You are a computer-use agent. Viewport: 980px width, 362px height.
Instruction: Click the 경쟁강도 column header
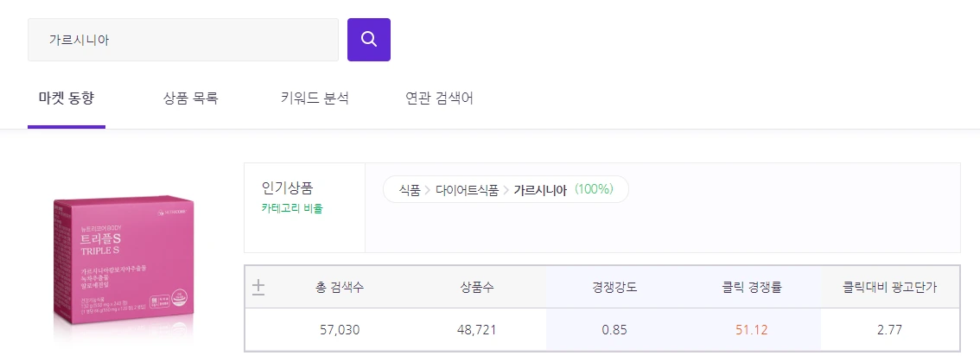614,288
